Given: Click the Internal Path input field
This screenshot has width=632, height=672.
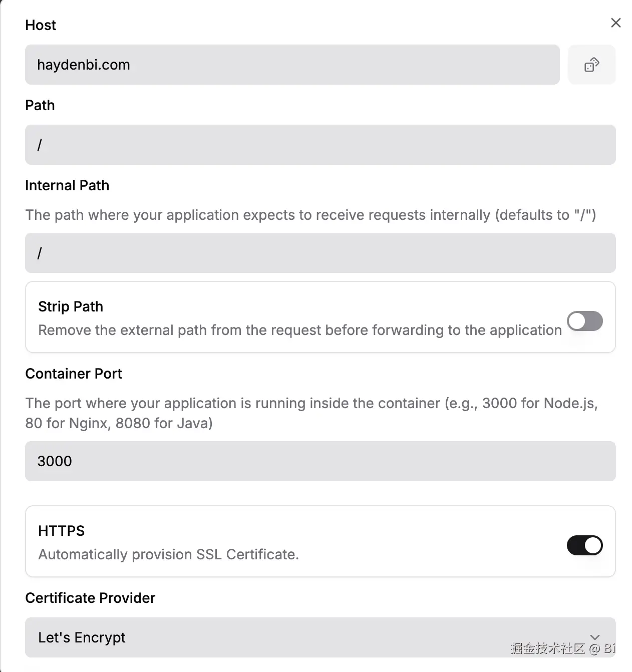Looking at the screenshot, I should 320,253.
